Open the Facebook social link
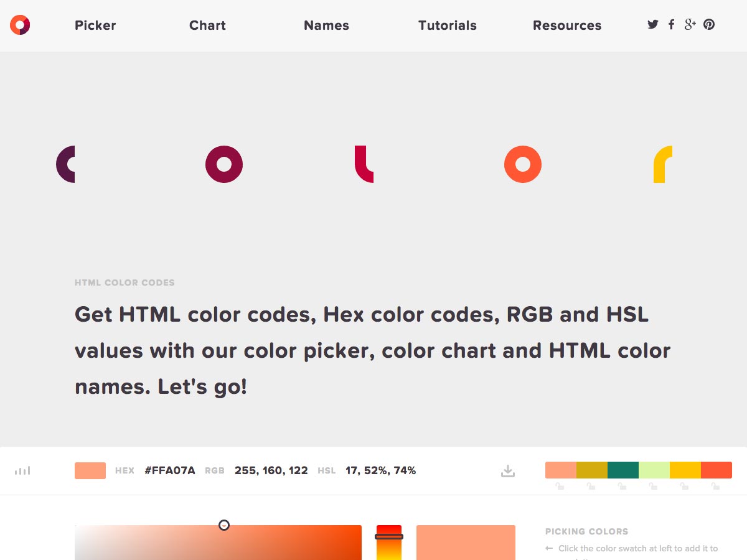Screen dimensions: 747x560 pos(671,25)
